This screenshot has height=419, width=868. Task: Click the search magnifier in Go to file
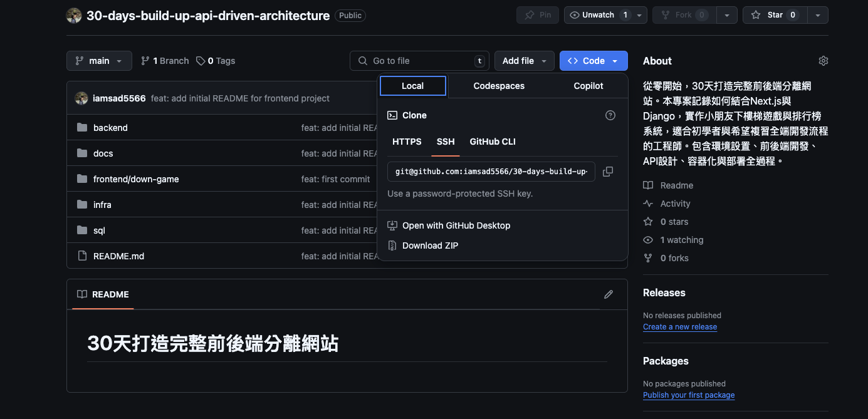point(363,61)
